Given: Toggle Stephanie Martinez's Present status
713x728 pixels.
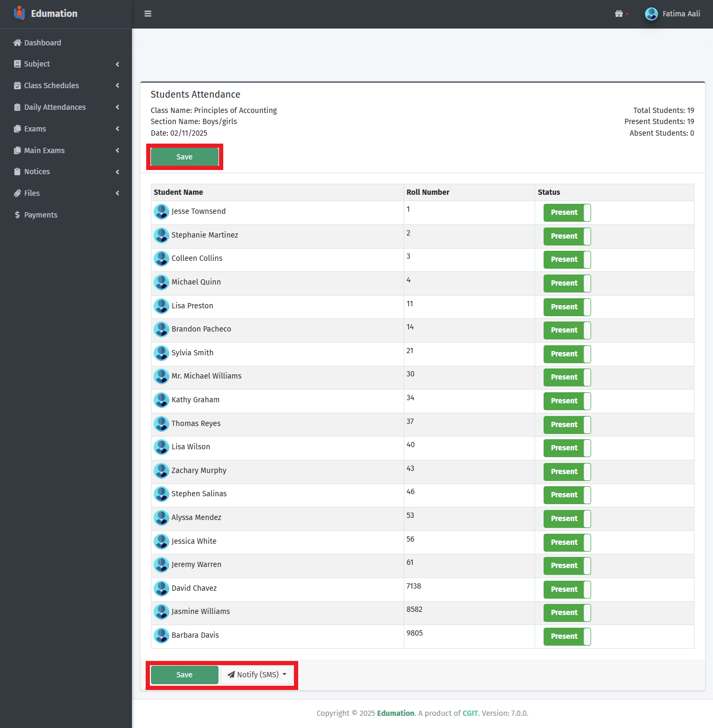Looking at the screenshot, I should (x=567, y=237).
